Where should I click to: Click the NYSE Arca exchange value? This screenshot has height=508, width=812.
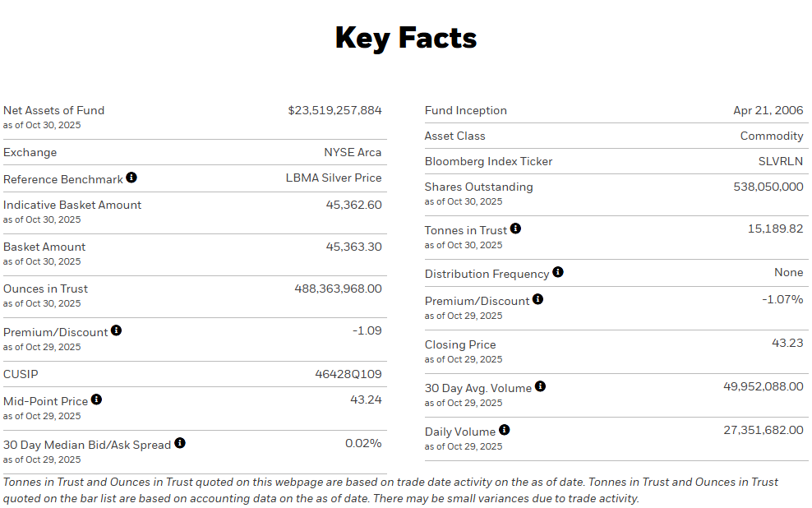click(353, 152)
